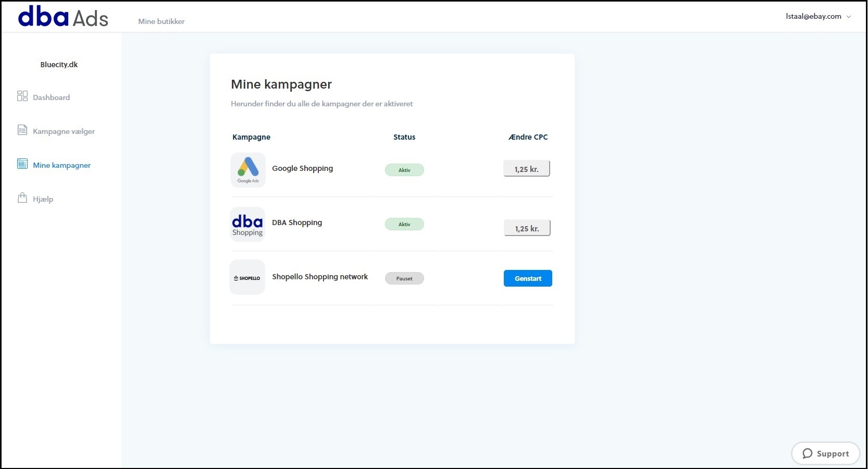868x469 pixels.
Task: Click the Dashboard grid icon
Action: (22, 96)
